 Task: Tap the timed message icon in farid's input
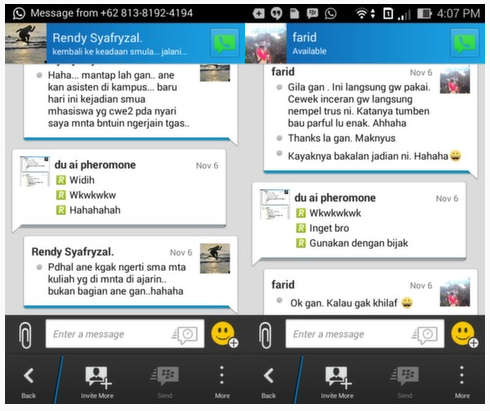(425, 335)
